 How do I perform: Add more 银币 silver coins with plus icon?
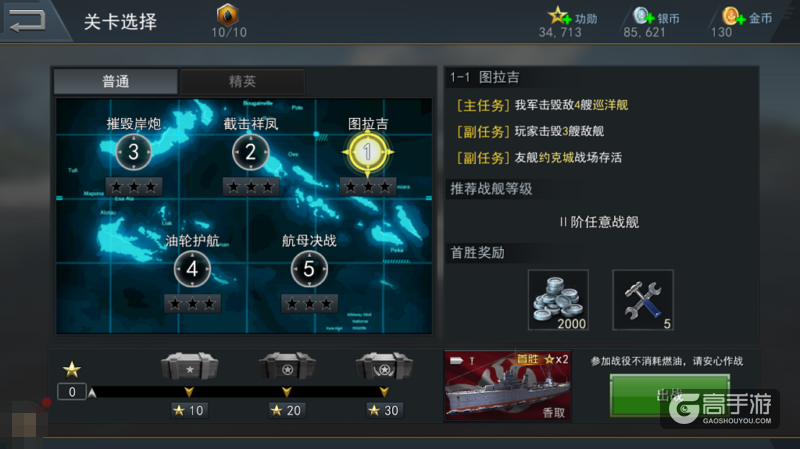point(643,16)
